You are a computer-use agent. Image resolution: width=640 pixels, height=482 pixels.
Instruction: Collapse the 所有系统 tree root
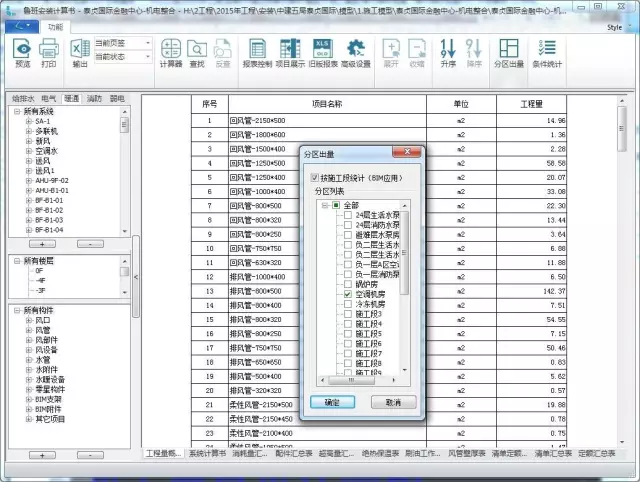[15, 110]
